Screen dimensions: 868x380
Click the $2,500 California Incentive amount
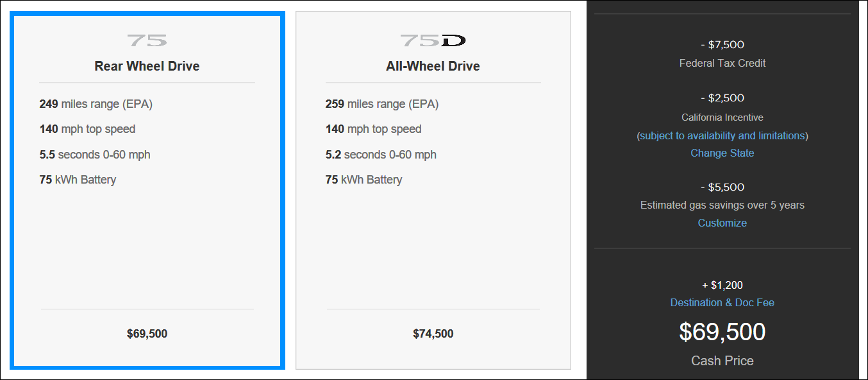(722, 98)
